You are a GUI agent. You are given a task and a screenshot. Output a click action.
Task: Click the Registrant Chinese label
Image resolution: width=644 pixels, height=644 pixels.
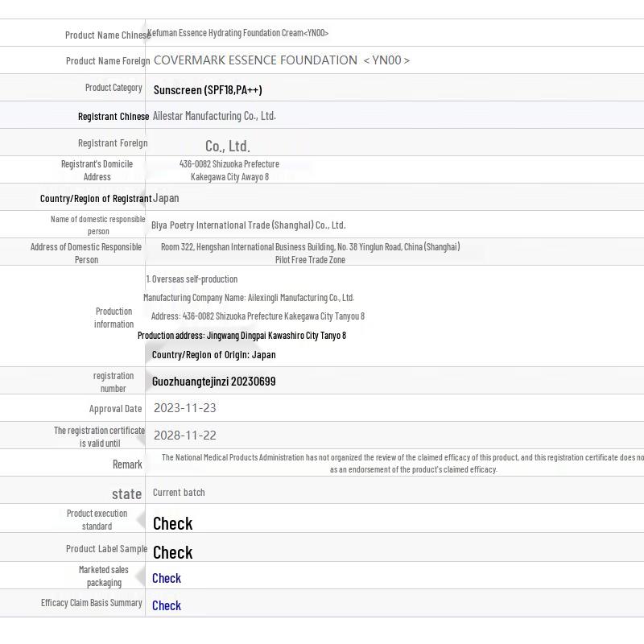click(x=114, y=117)
